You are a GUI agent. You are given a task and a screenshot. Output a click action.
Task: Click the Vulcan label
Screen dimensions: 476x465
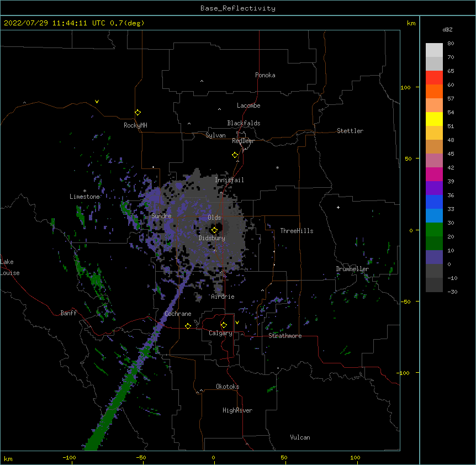(x=300, y=437)
